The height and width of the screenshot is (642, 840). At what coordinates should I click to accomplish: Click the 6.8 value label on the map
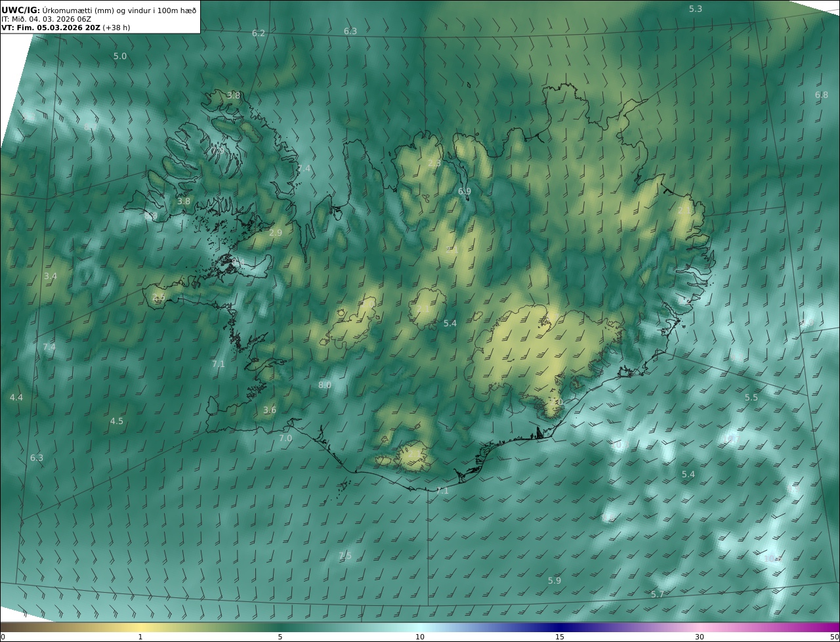pos(822,95)
